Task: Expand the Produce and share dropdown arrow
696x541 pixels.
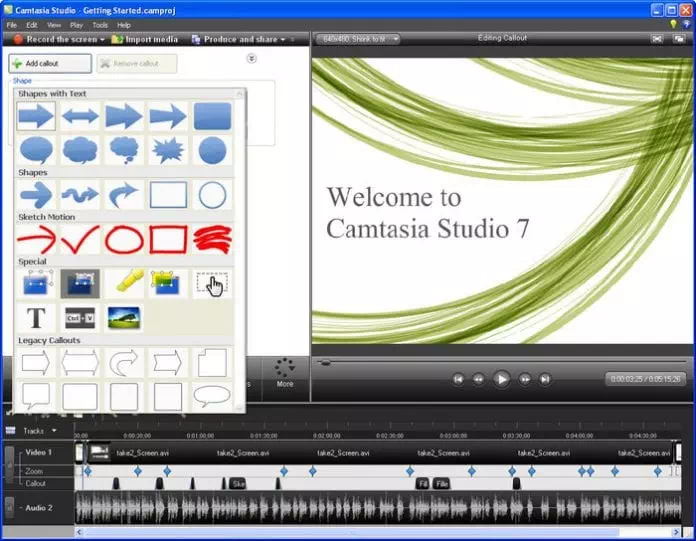Action: tap(283, 39)
